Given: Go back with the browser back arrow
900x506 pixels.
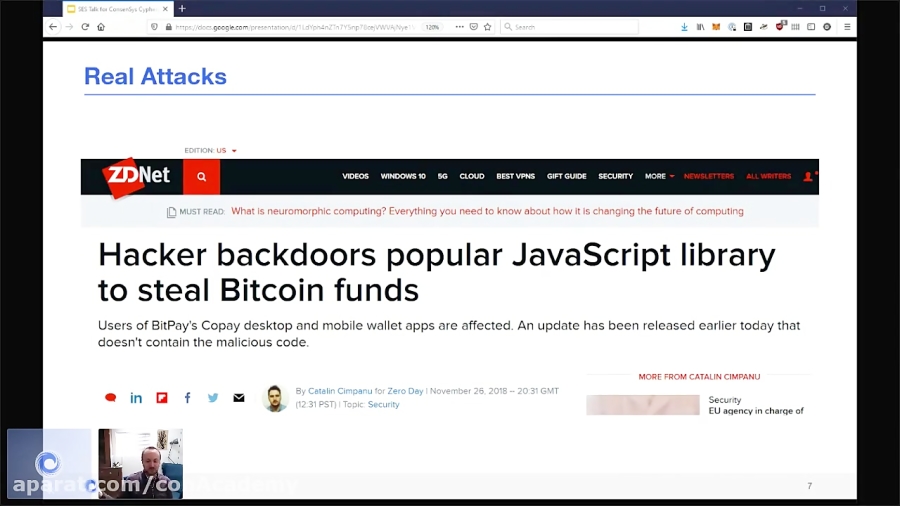Looking at the screenshot, I should 53,27.
